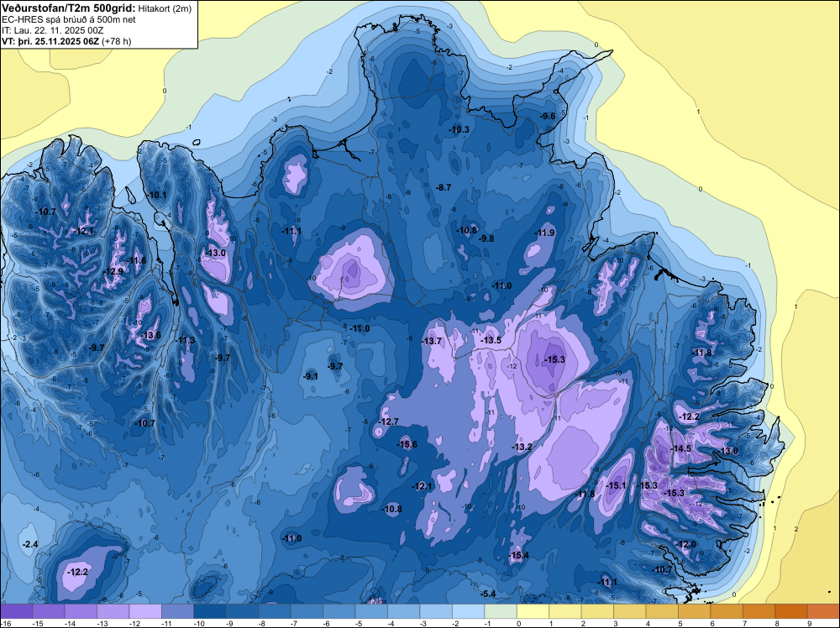Click the darkest purple legend swatch between -16 and -15
Viewport: 840px width, 628px height.
[x=17, y=611]
